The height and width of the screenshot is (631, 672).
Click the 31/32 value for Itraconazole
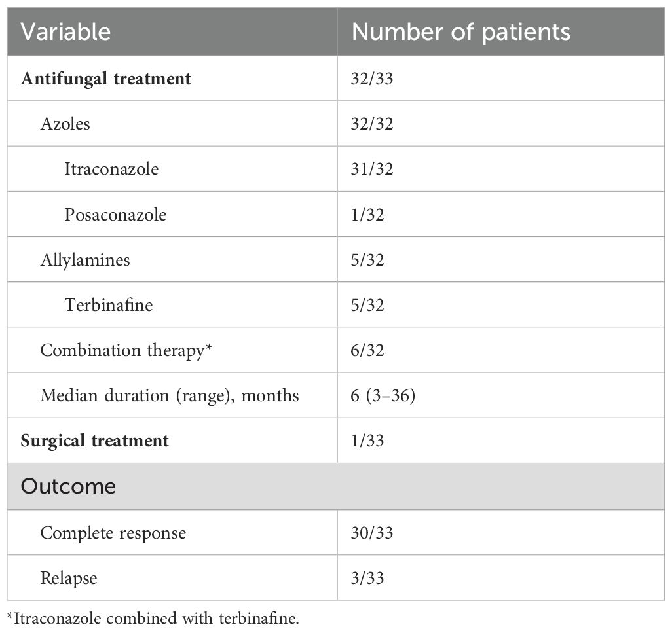click(371, 169)
